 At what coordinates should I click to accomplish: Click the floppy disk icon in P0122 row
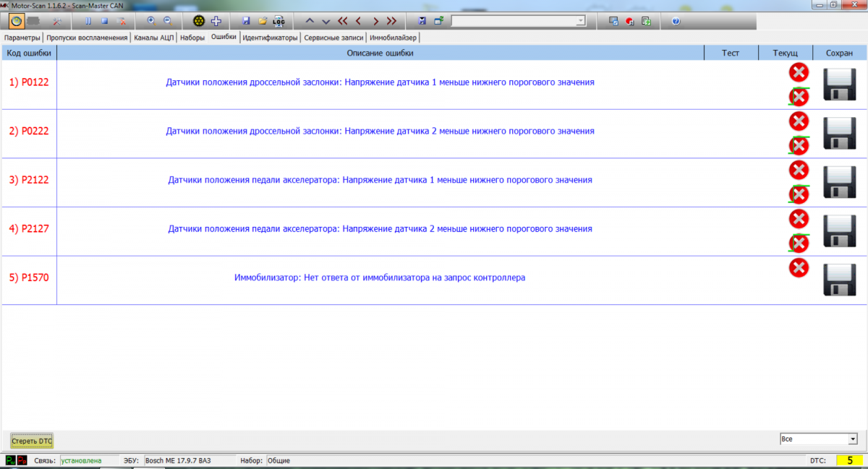840,84
